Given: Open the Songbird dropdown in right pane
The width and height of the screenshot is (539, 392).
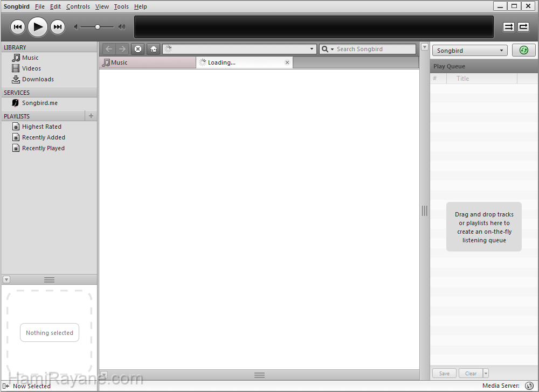Looking at the screenshot, I should coord(469,51).
